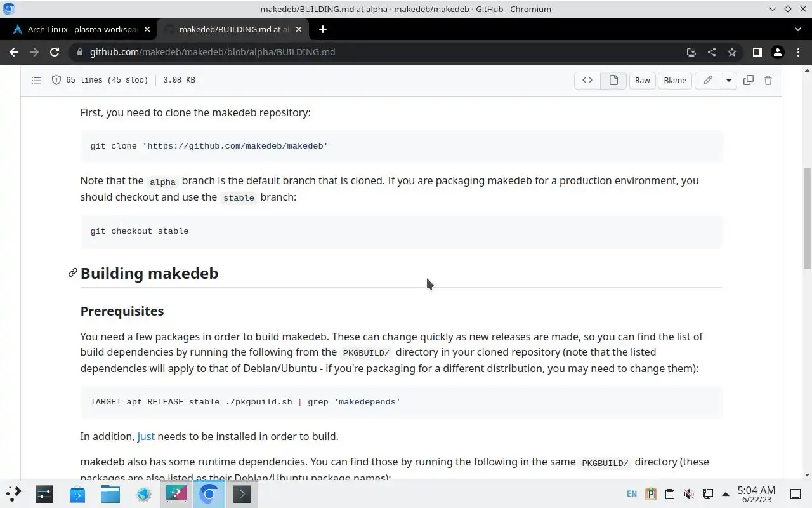Switch the EN keyboard layout indicator
Viewport: 812px width, 508px height.
pyautogui.click(x=632, y=493)
